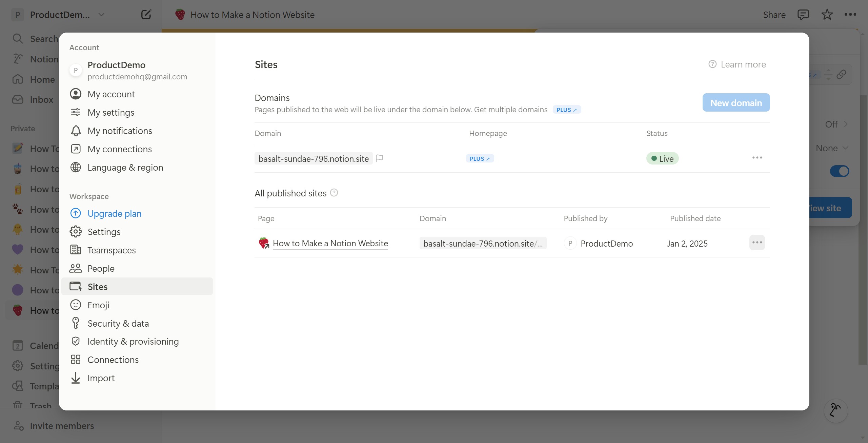This screenshot has width=868, height=443.
Task: Click PLUS badge next to Get multiple domains
Action: tap(566, 110)
